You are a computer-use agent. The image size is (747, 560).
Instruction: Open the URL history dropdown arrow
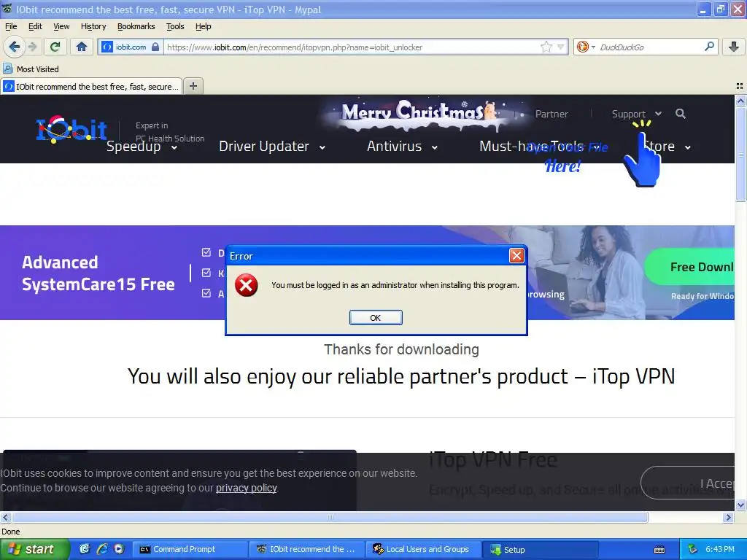coord(561,47)
